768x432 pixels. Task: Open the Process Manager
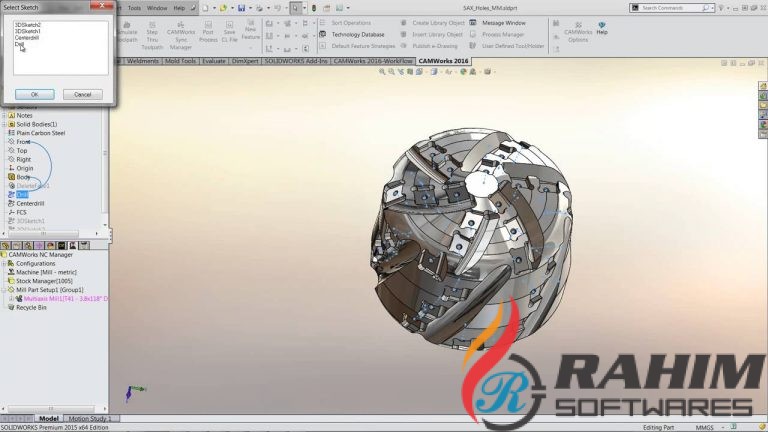coord(497,35)
